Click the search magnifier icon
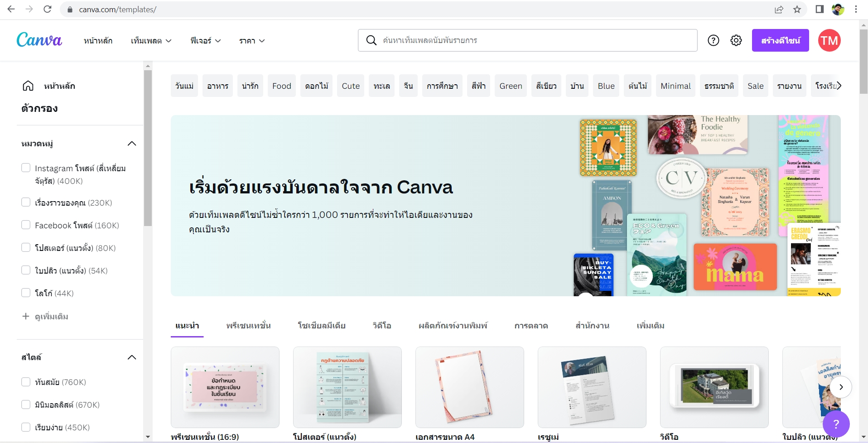 tap(371, 40)
